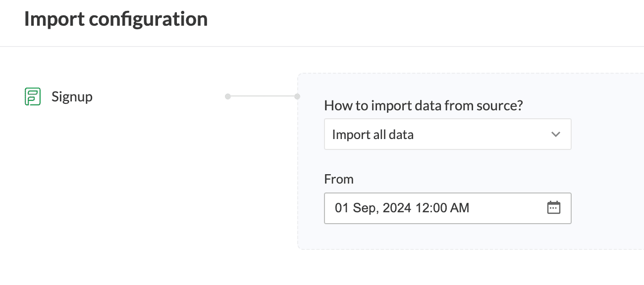This screenshot has height=285, width=644.
Task: Click the divider line under the heading
Action: (x=322, y=47)
